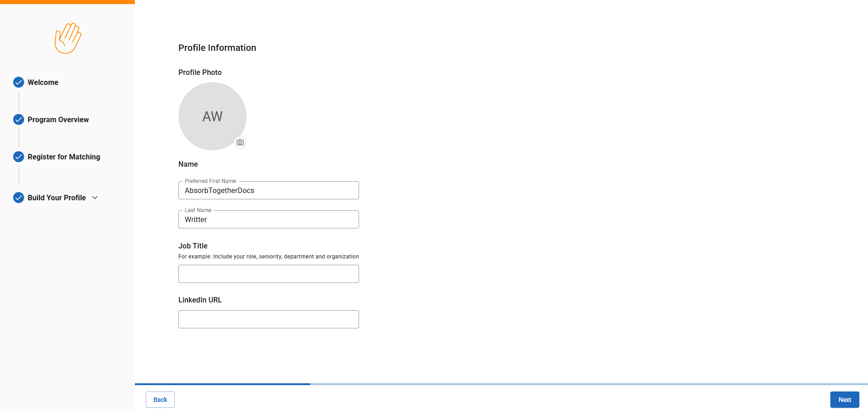Go to Program Overview step
This screenshot has height=411, width=868.
pyautogui.click(x=58, y=119)
